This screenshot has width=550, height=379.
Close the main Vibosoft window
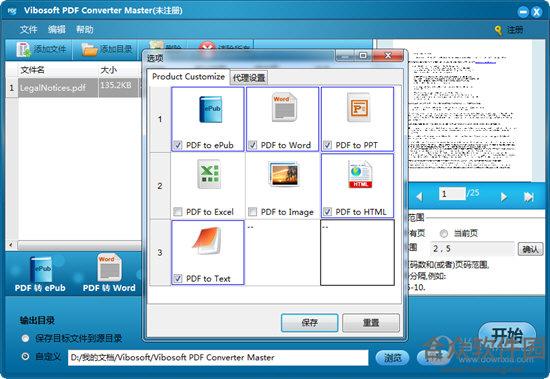[x=536, y=12]
